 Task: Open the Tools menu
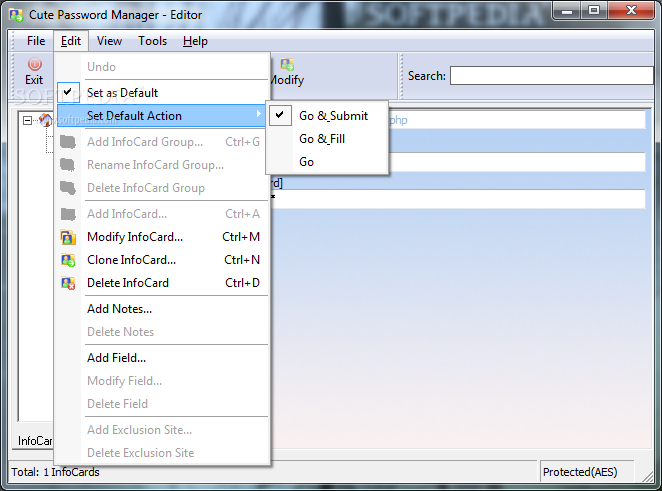152,41
